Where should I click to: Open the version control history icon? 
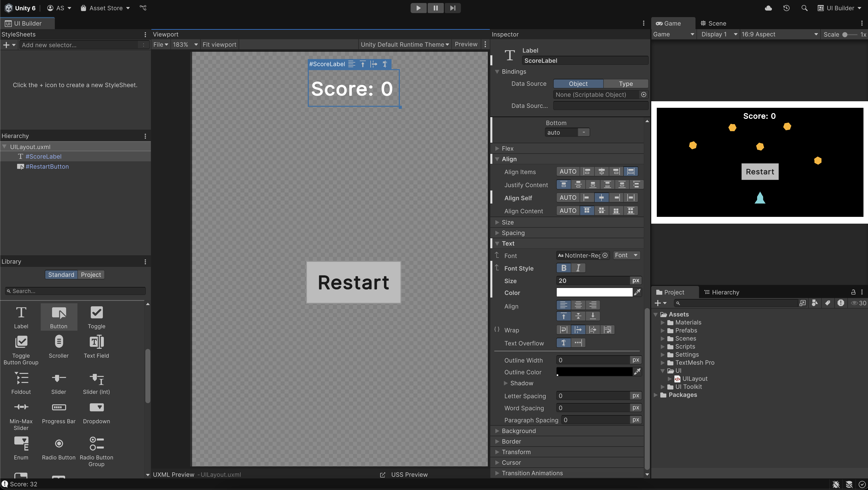click(x=786, y=8)
